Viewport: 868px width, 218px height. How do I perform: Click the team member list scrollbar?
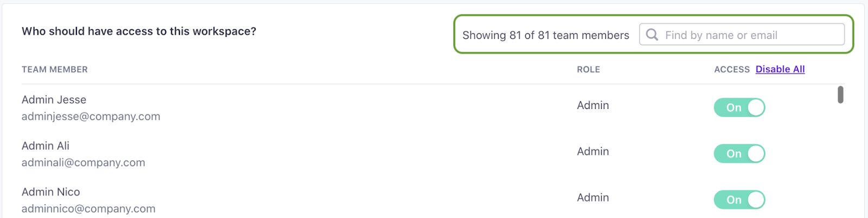click(840, 95)
